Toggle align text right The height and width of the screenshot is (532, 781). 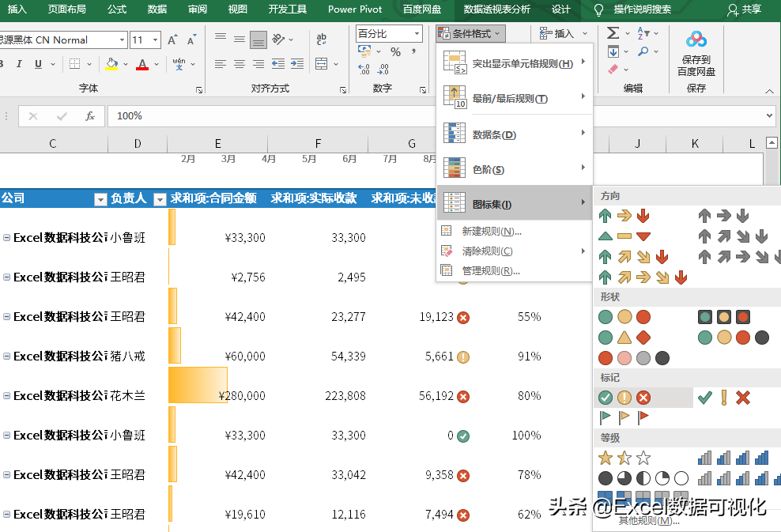point(258,64)
